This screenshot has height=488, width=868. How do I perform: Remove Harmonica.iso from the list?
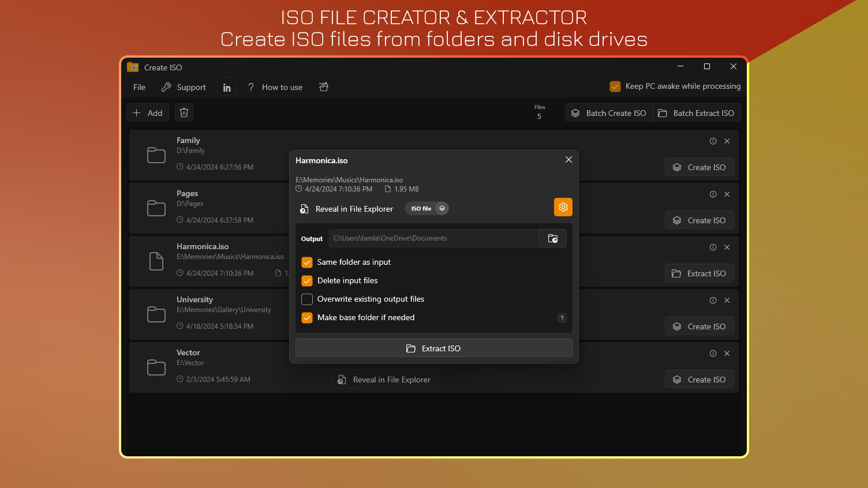[x=727, y=247]
